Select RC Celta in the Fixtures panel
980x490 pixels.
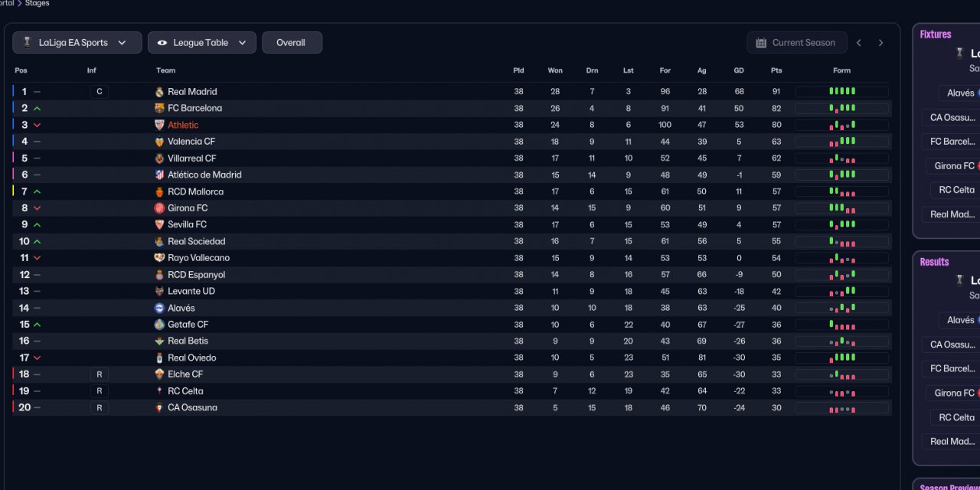tap(956, 190)
